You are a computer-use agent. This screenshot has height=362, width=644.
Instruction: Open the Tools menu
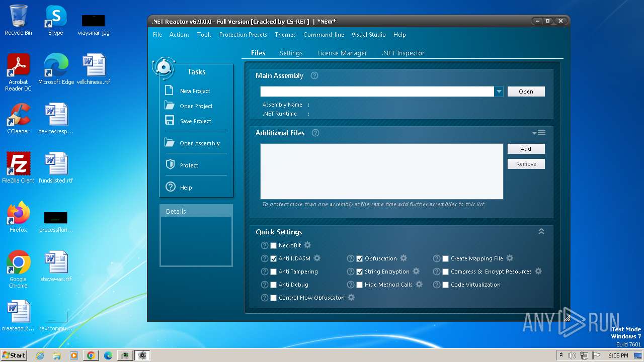(x=204, y=35)
